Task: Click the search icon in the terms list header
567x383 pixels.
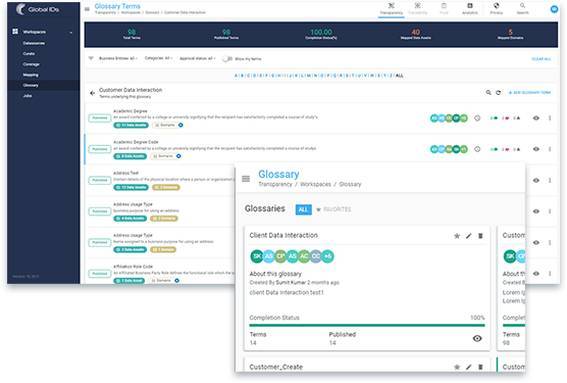Action: pyautogui.click(x=488, y=93)
